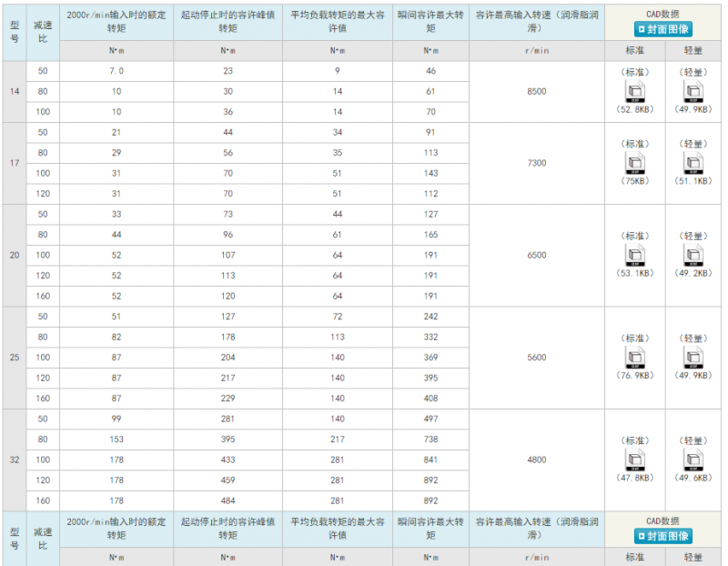Click the 484 peak torque value
Image resolution: width=728 pixels, height=566 pixels.
click(228, 500)
